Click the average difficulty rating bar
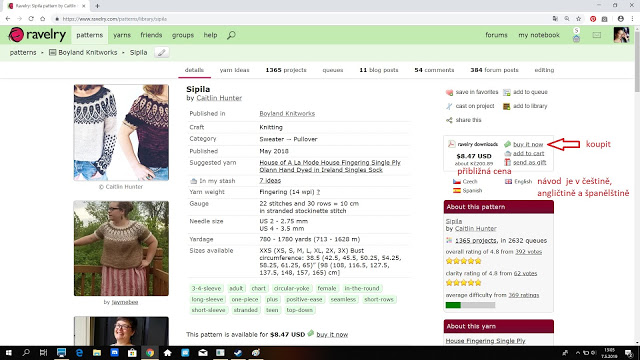This screenshot has width=640, height=360. [x=470, y=305]
